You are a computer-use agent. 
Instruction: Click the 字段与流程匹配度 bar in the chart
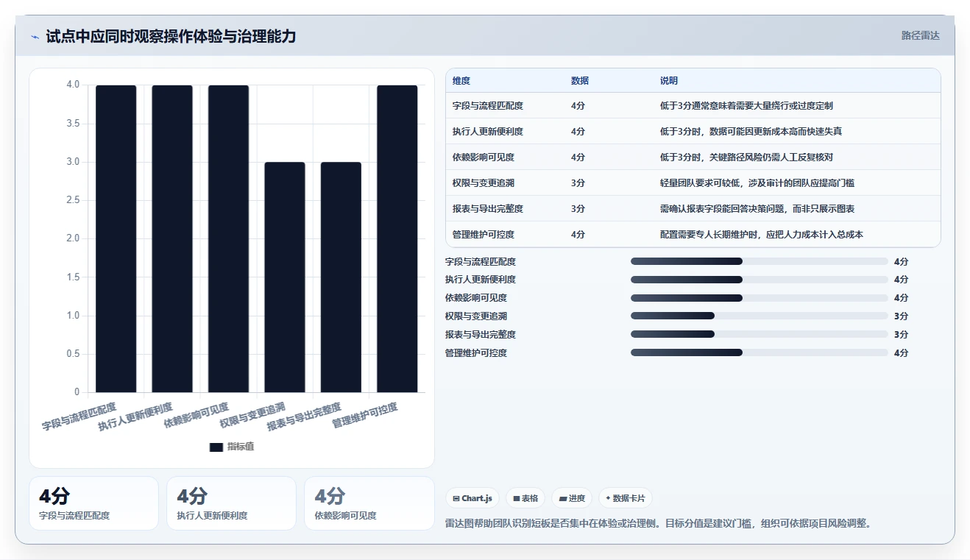point(116,238)
